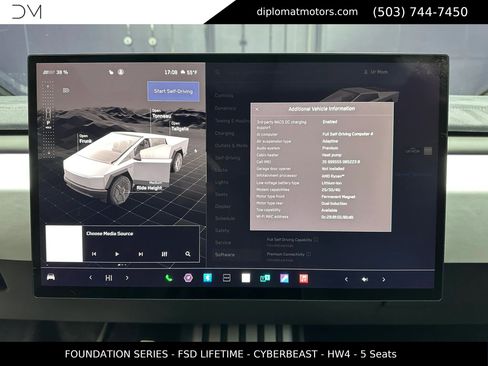Image resolution: width=488 pixels, height=366 pixels.
Task: Skip to previous track in media player
Action: (x=94, y=254)
